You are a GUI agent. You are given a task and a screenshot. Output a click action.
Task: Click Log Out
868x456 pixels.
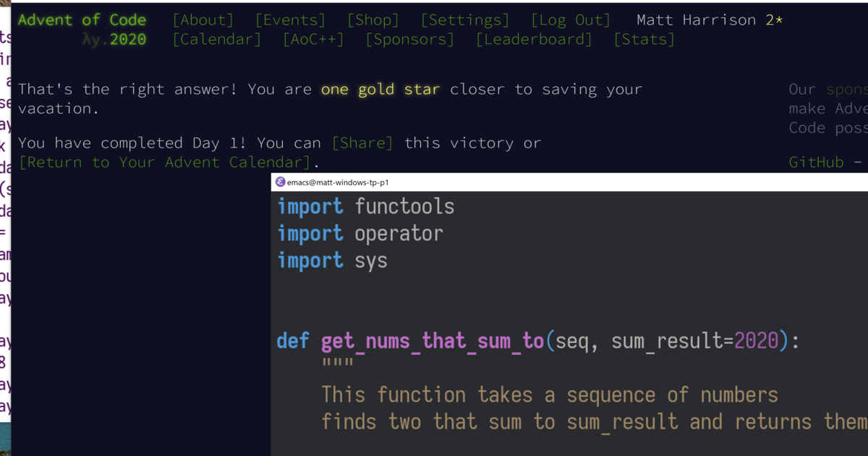tap(571, 20)
